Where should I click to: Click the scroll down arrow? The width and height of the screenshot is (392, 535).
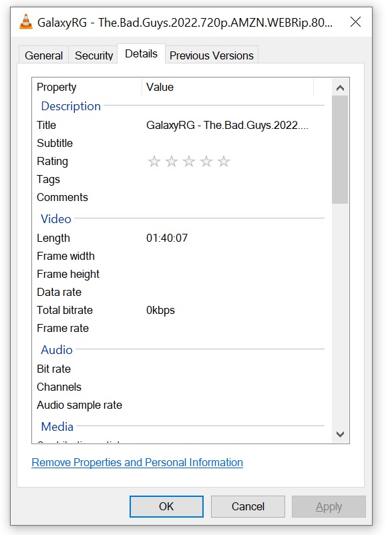(x=340, y=434)
